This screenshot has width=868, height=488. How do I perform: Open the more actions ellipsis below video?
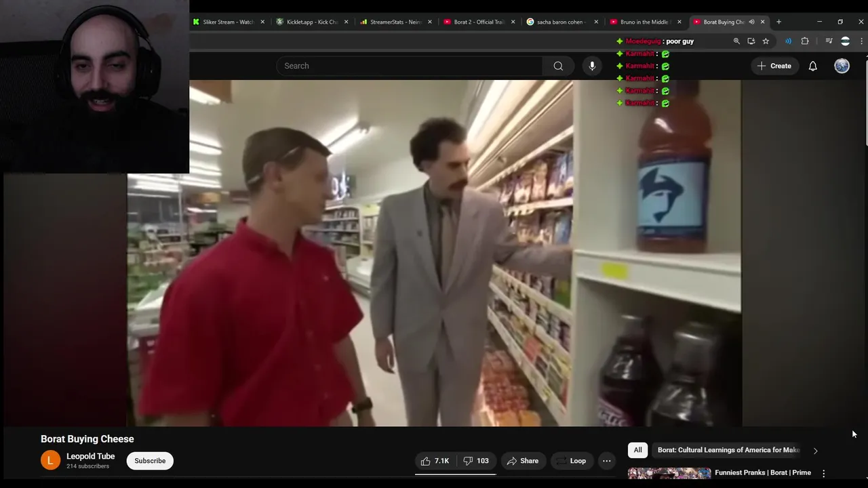tap(607, 461)
